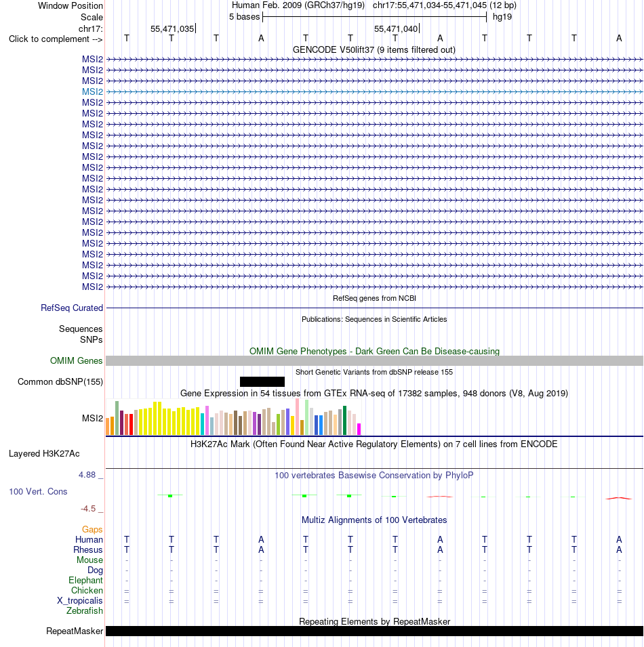
Task: Click the chr17:55,471,034-55,471,045 (12 bp) position text
Action: coord(444,5)
